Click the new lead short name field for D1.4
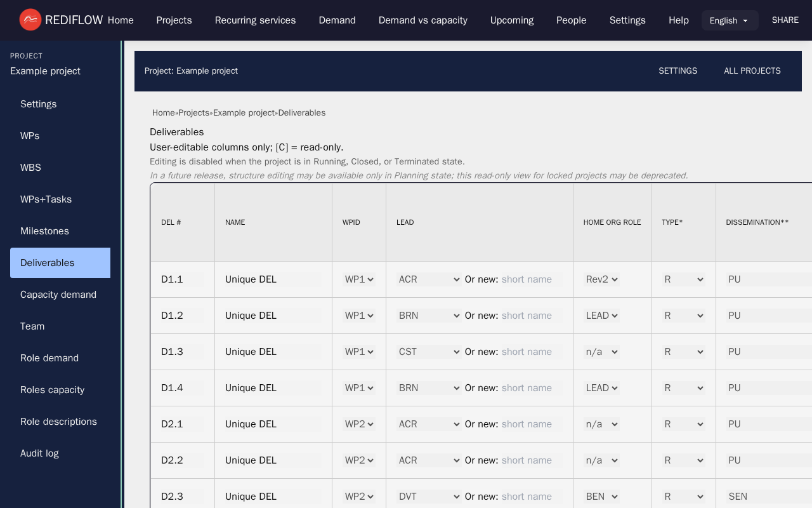Image resolution: width=812 pixels, height=508 pixels. pyautogui.click(x=531, y=388)
